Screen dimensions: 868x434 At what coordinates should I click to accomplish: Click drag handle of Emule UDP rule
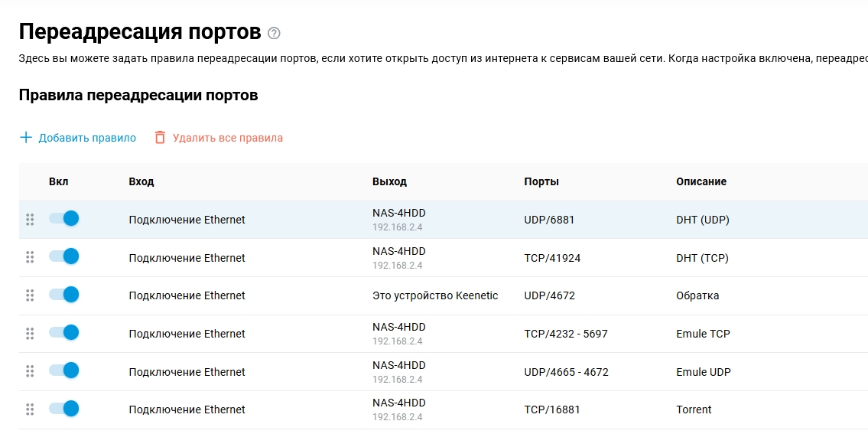coord(30,372)
